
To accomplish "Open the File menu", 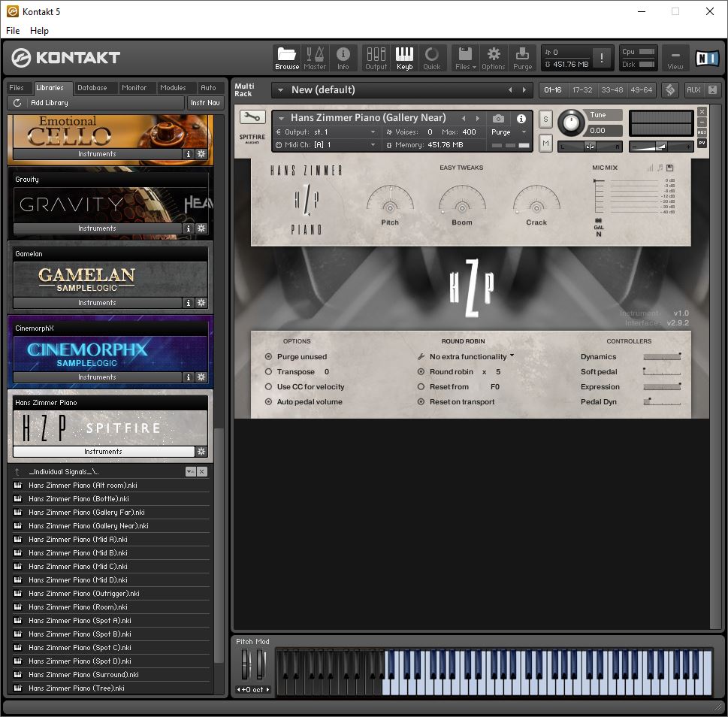I will pyautogui.click(x=13, y=31).
